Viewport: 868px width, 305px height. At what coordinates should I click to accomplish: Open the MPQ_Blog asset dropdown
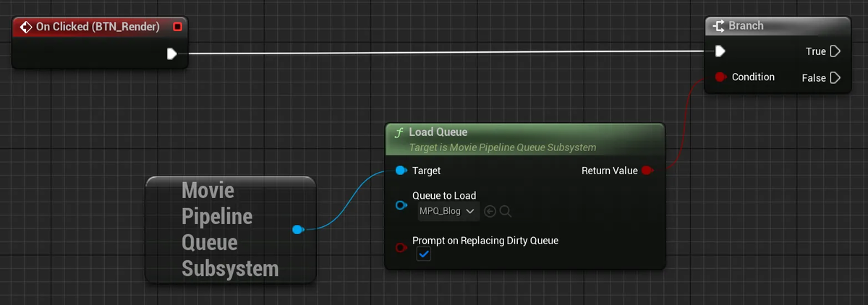pyautogui.click(x=448, y=211)
